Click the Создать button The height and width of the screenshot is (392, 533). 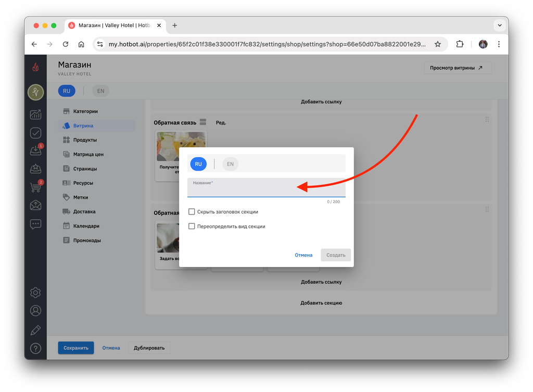pyautogui.click(x=336, y=255)
